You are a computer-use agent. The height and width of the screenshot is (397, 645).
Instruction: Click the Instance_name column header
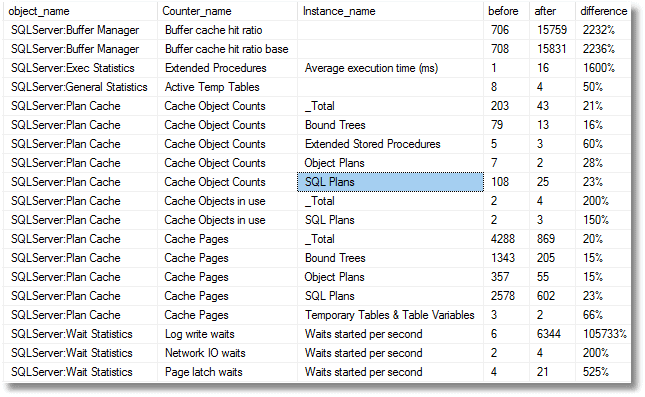pyautogui.click(x=390, y=11)
